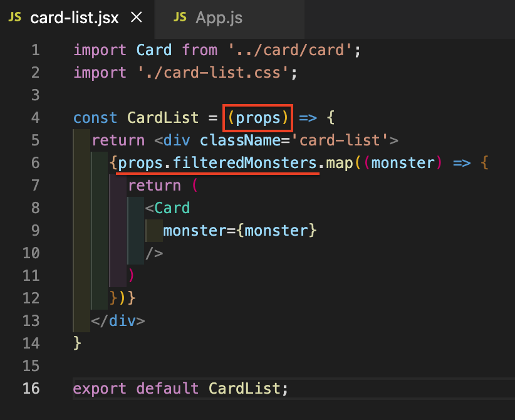The image size is (515, 420).
Task: Click 'export default CardList;' statement
Action: [180, 389]
